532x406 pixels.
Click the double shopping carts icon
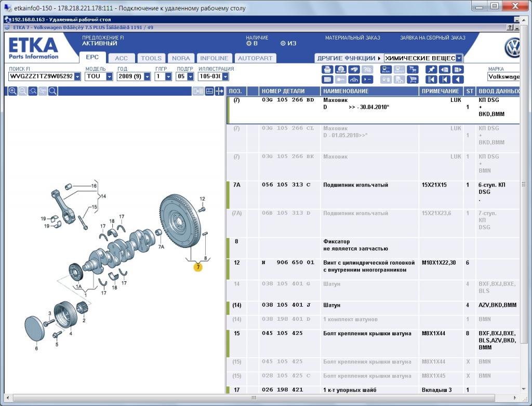412,70
